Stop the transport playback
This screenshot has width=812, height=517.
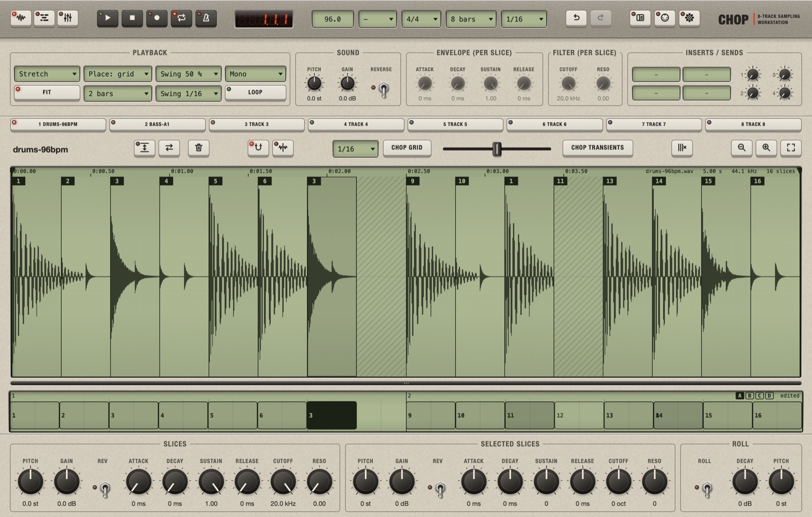pyautogui.click(x=132, y=18)
